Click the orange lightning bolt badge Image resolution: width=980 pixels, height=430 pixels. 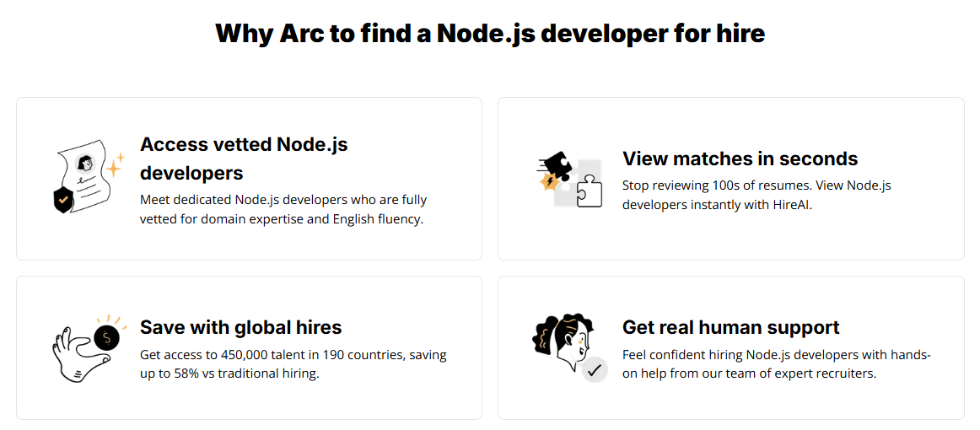[x=550, y=181]
